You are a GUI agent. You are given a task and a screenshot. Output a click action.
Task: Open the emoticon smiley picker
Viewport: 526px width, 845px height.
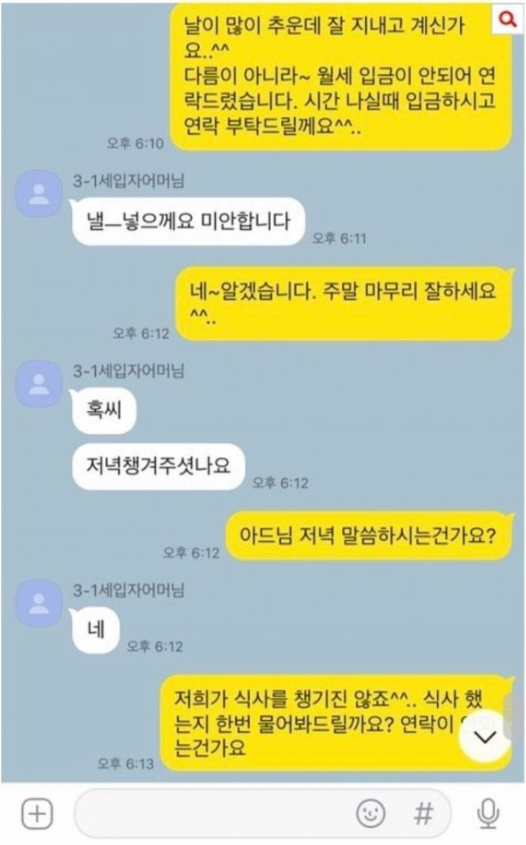click(x=371, y=813)
